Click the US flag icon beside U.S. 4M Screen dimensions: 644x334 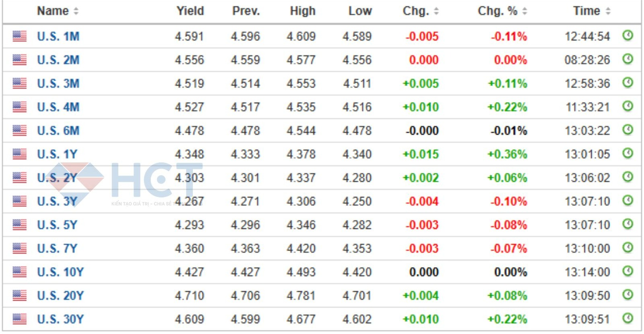[x=19, y=107]
